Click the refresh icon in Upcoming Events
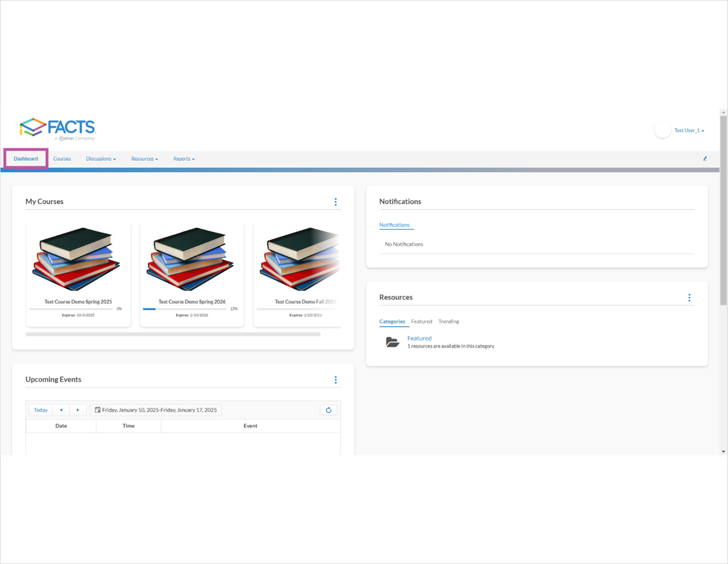The image size is (728, 564). click(328, 409)
